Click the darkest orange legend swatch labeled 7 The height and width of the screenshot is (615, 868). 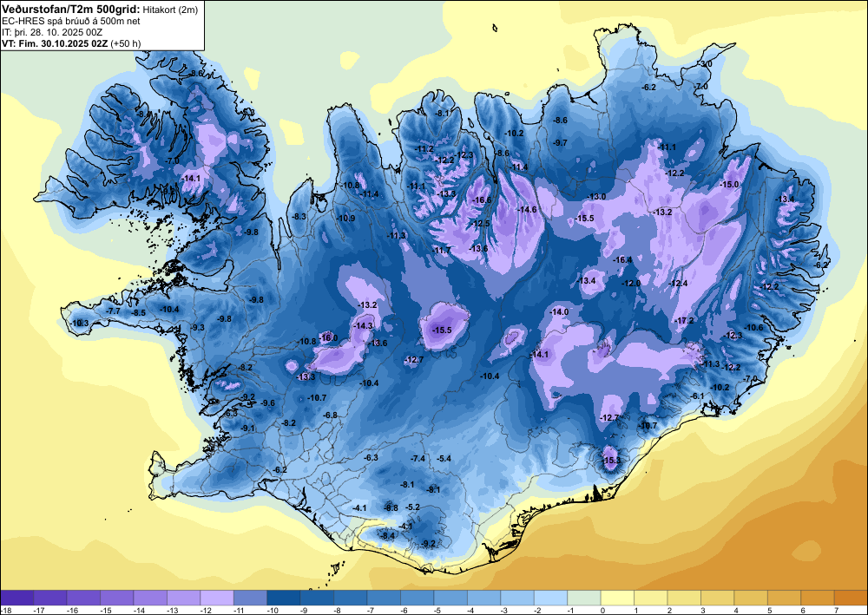tap(851, 598)
